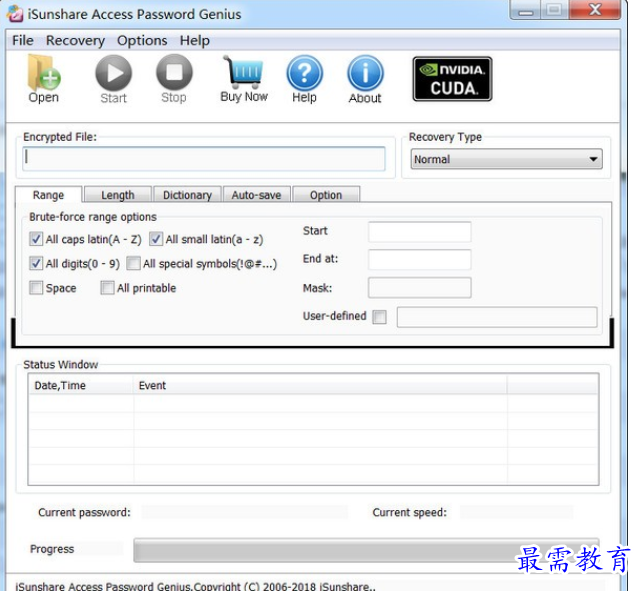The image size is (639, 591).
Task: Uncheck All digits(0 - 9)
Action: [x=36, y=263]
